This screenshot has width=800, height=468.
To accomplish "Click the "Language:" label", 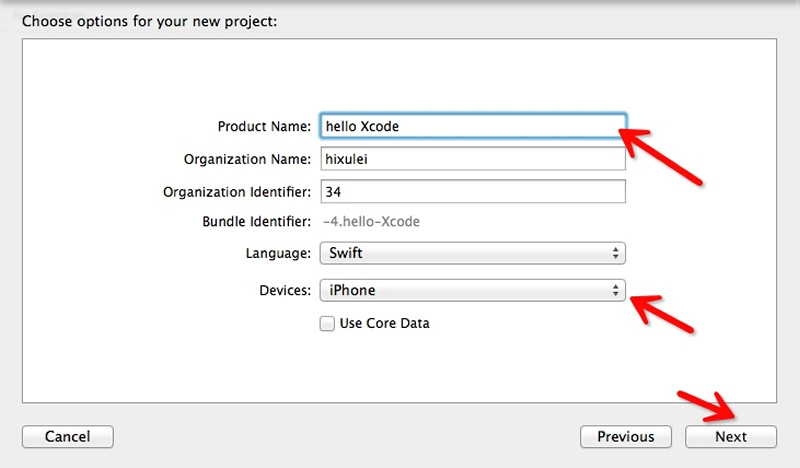I will point(278,254).
